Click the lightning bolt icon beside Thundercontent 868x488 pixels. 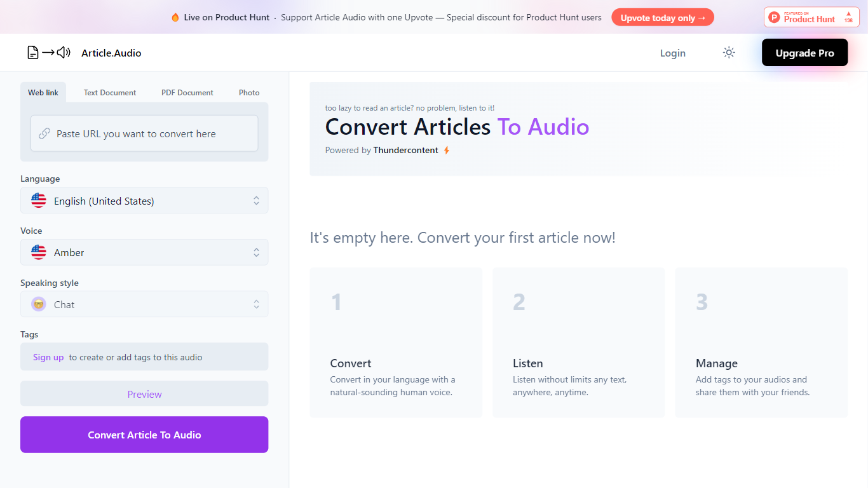click(x=447, y=151)
